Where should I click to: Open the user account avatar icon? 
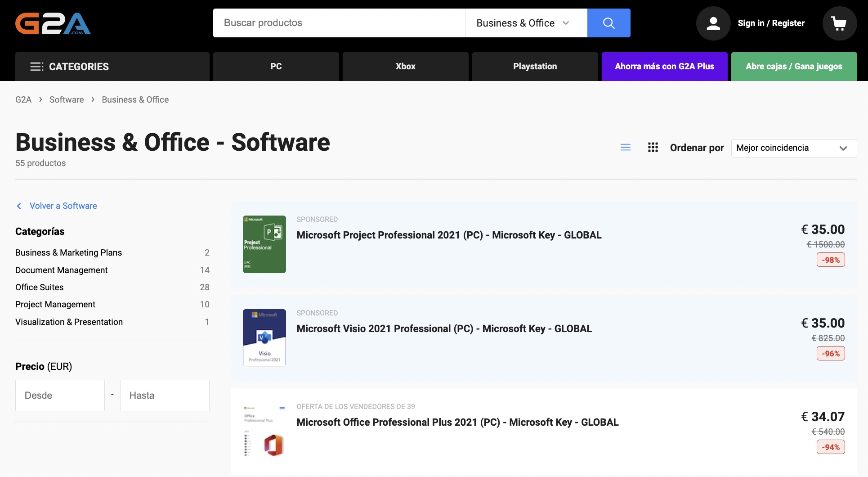pos(713,23)
